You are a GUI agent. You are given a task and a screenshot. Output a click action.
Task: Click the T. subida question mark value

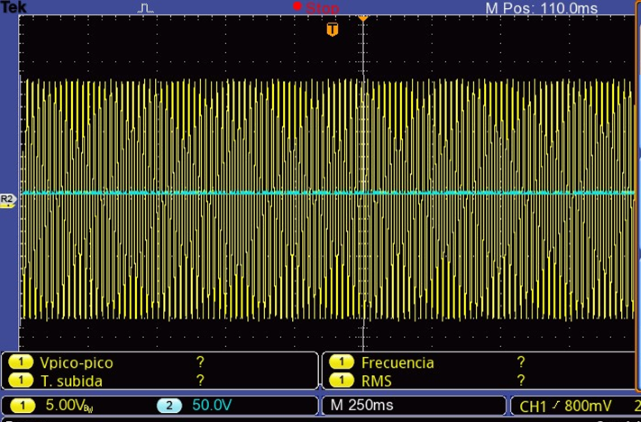point(200,381)
